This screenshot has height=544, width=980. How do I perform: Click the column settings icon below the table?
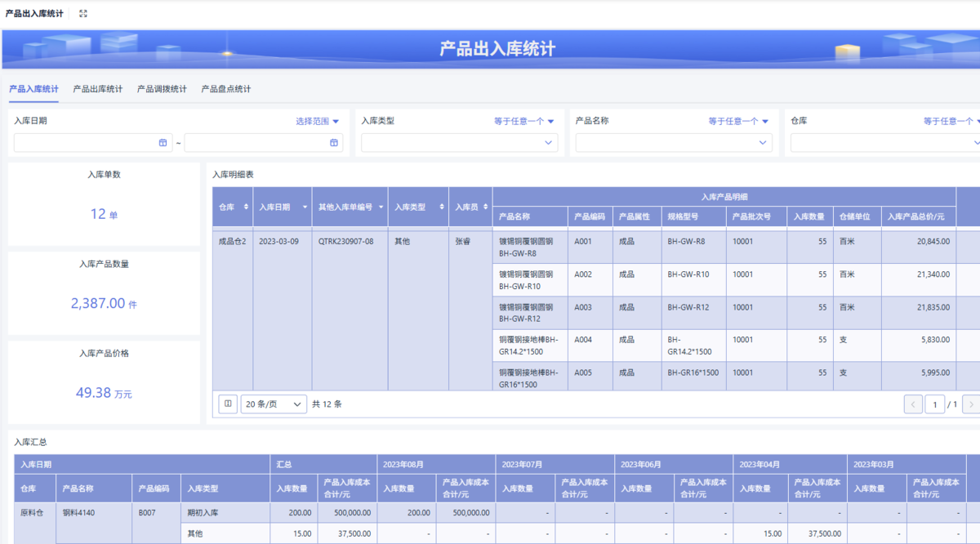pos(228,404)
